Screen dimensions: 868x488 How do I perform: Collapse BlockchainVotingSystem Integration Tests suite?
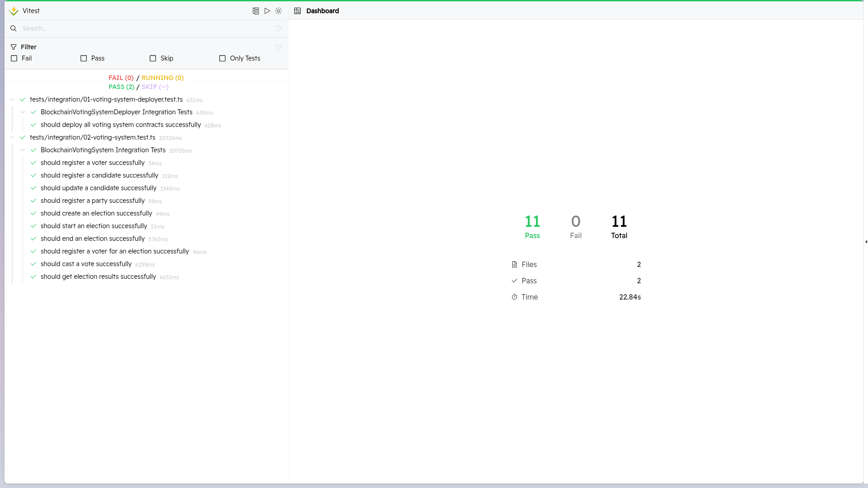[23, 150]
